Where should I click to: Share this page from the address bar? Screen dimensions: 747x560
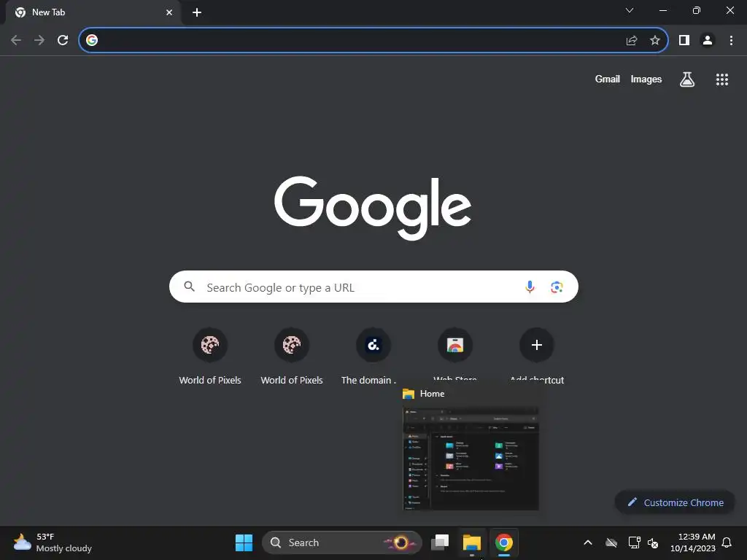pos(632,40)
